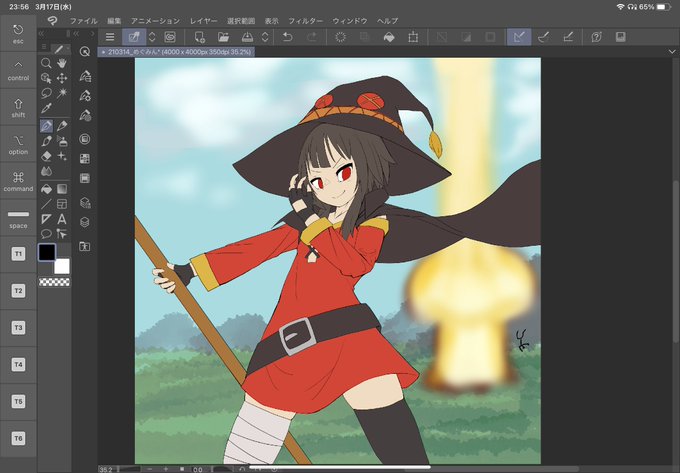Select the Eyedropper tool

point(46,108)
